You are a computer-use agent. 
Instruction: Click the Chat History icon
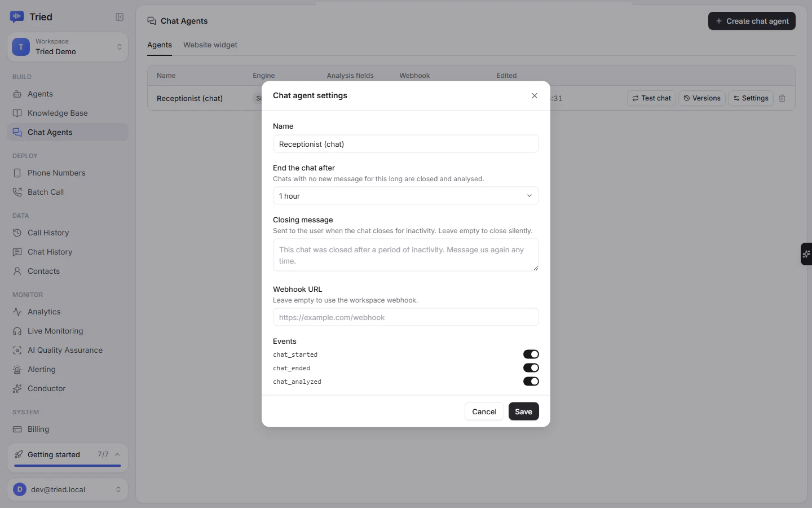click(17, 252)
